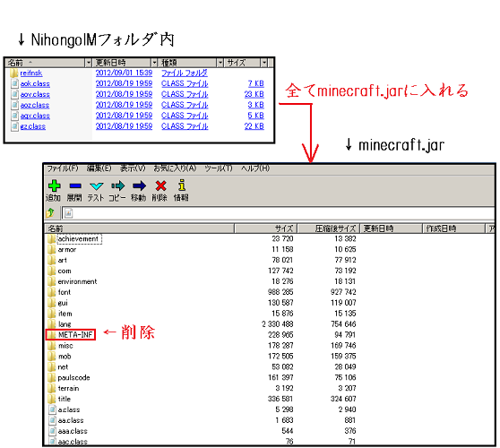The width and height of the screenshot is (500, 448).
Task: Click the aok.class file icon
Action: [x=14, y=84]
